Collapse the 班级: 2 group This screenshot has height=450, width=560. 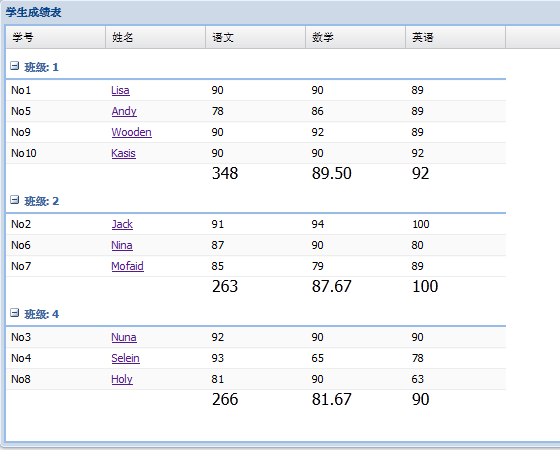(x=14, y=200)
